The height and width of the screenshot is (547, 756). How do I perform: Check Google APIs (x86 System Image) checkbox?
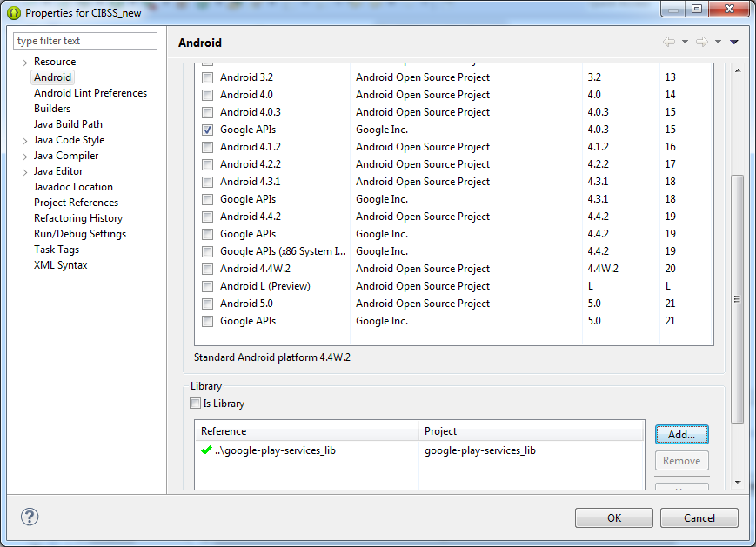click(207, 251)
